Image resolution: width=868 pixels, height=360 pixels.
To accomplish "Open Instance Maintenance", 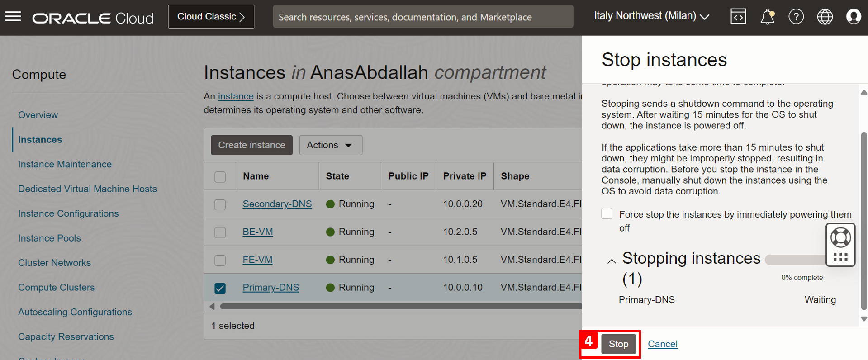I will tap(65, 164).
